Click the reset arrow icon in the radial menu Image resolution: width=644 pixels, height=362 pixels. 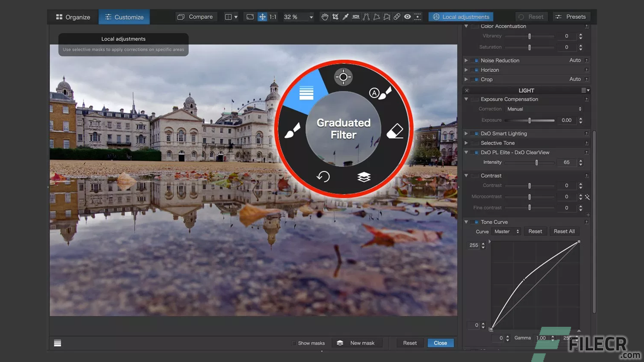tap(323, 176)
